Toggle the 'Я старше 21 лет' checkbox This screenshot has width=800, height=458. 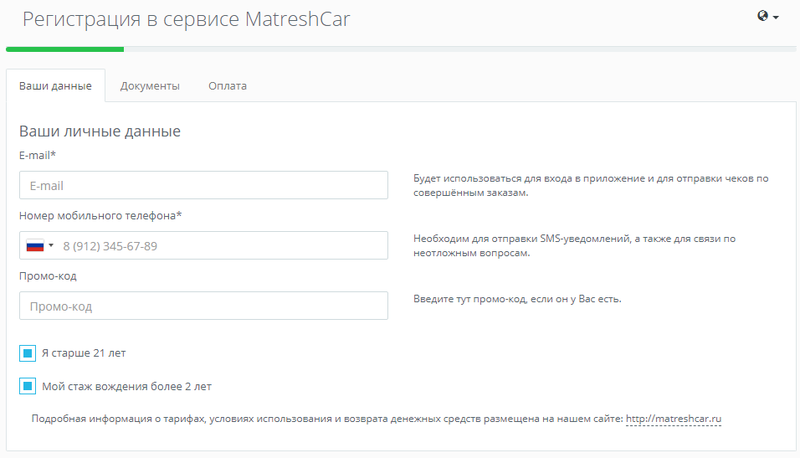tap(28, 353)
